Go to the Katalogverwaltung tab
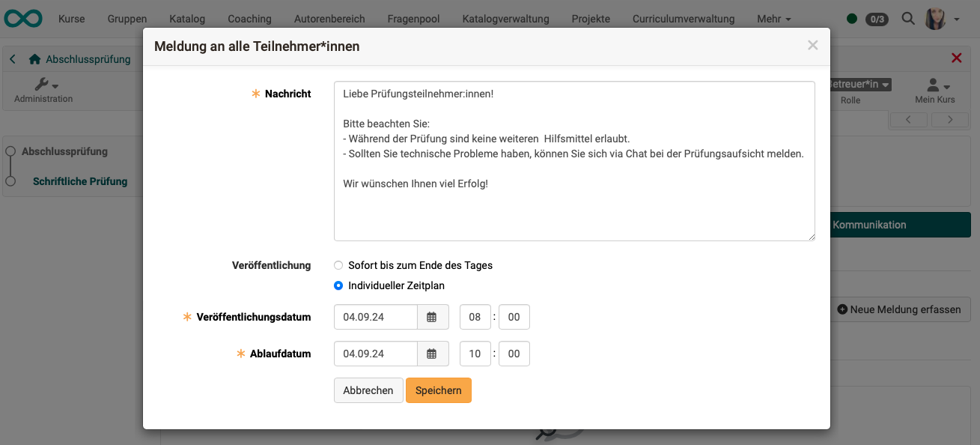This screenshot has width=980, height=445. pyautogui.click(x=505, y=19)
